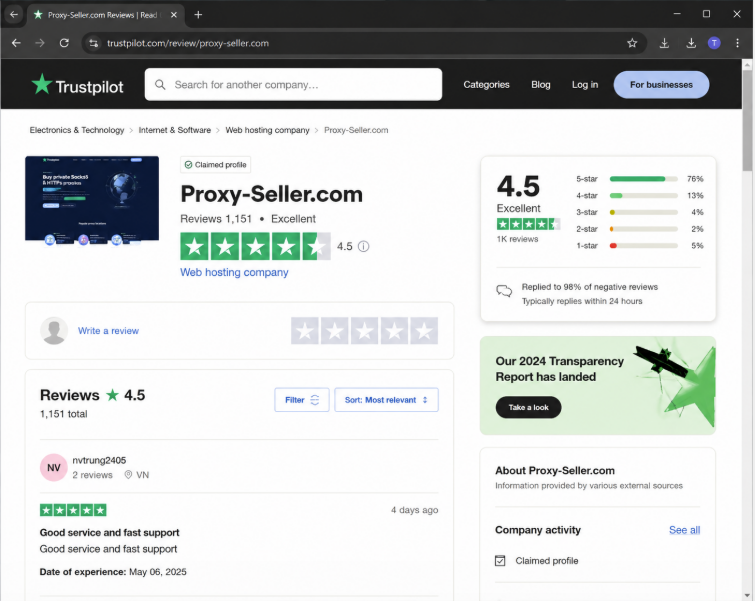Click the browser back arrow
This screenshot has width=755, height=601.
[x=16, y=43]
